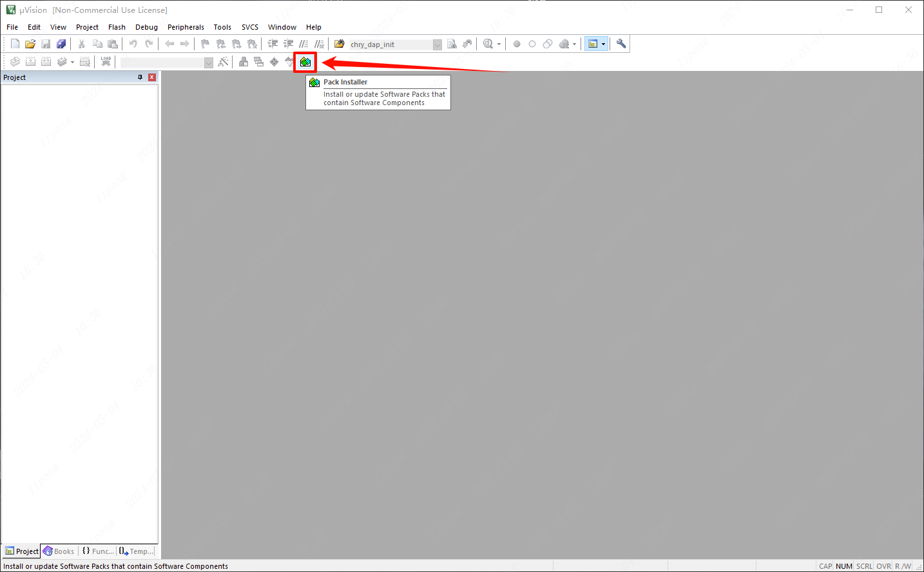The height and width of the screenshot is (572, 924).
Task: Click the New file icon
Action: (15, 44)
